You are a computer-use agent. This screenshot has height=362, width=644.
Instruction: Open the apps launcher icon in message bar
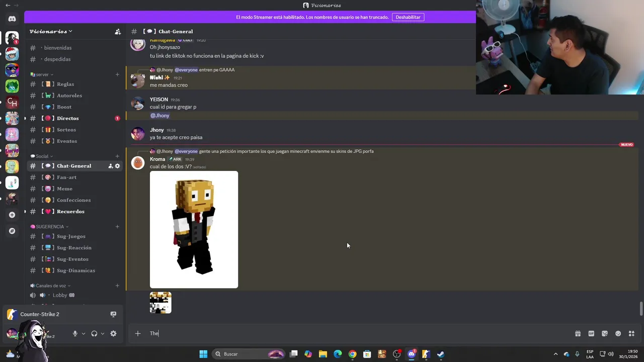[632, 333]
